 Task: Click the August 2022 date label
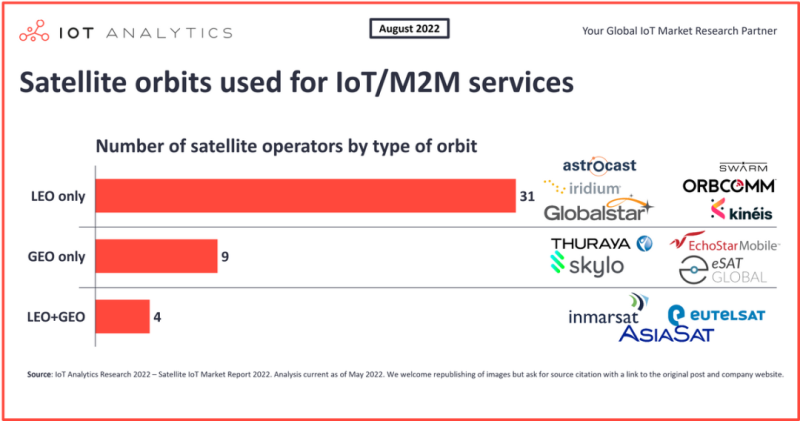414,28
